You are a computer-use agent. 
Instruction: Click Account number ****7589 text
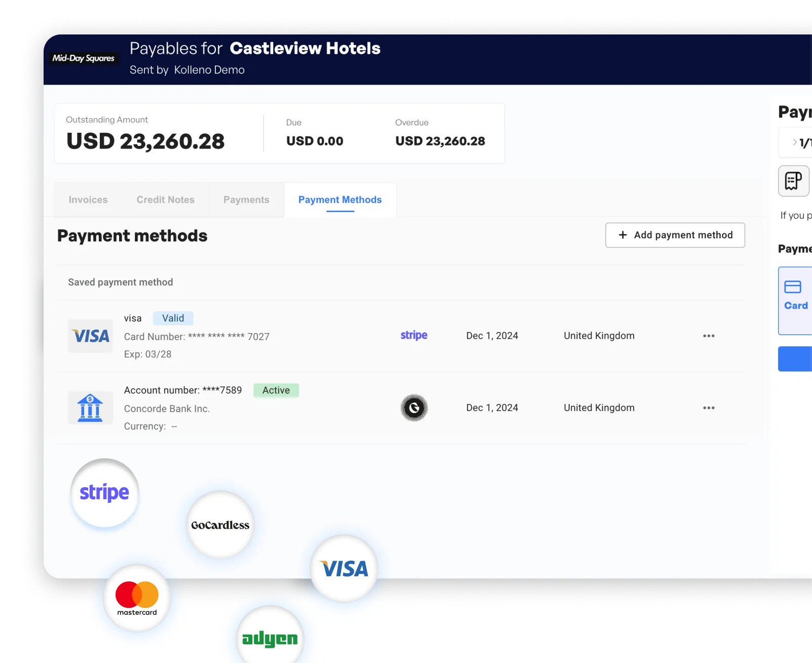click(x=183, y=390)
